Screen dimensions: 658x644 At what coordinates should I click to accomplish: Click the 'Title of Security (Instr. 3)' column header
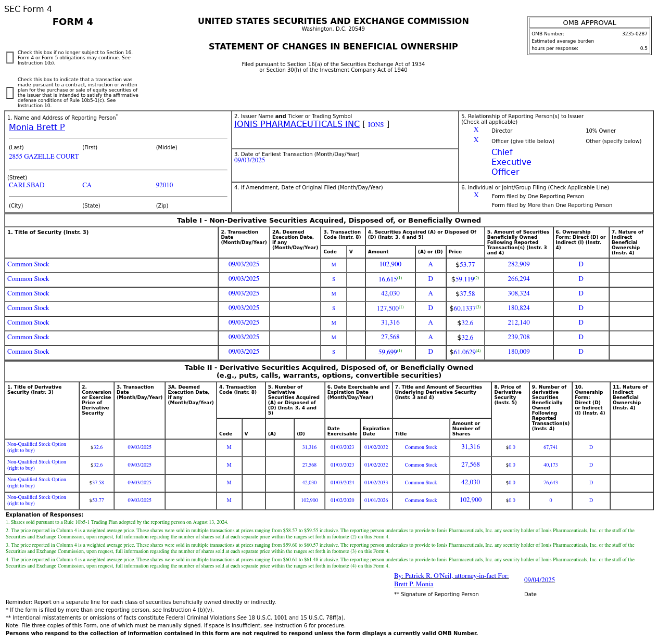click(48, 233)
